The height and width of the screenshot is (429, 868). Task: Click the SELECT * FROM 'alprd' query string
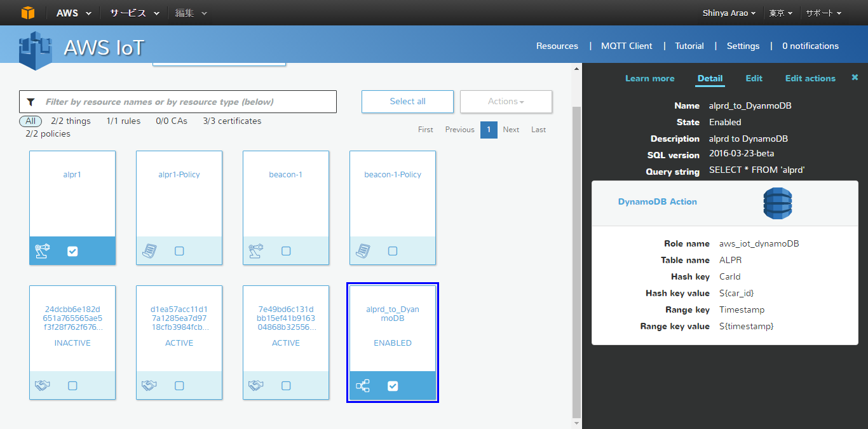(x=757, y=170)
